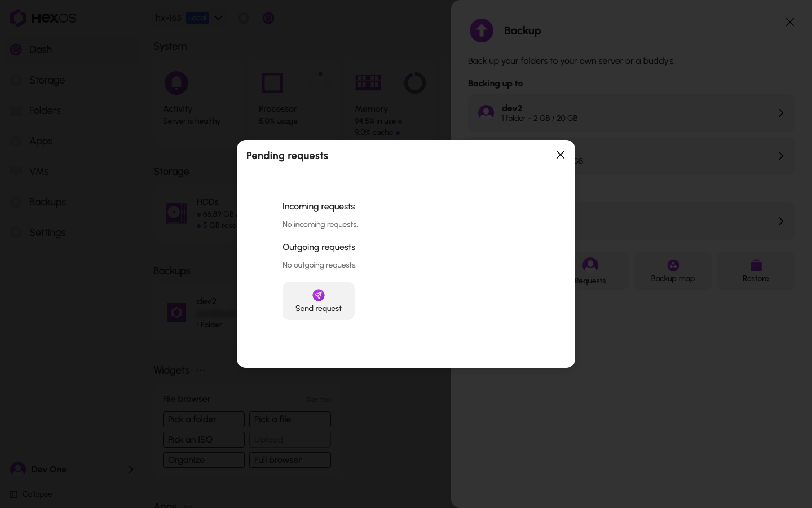Expand the dev2 row chevron
This screenshot has width=812, height=508.
[x=781, y=113]
